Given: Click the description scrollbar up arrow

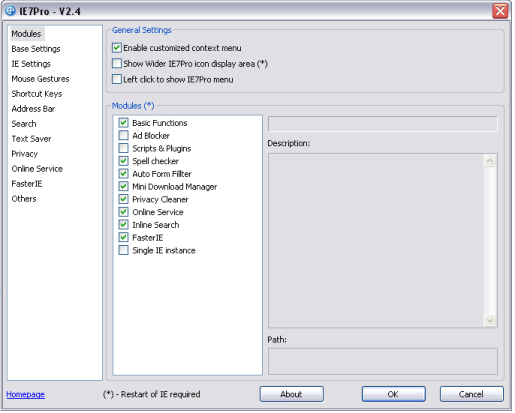Looking at the screenshot, I should pyautogui.click(x=490, y=161).
